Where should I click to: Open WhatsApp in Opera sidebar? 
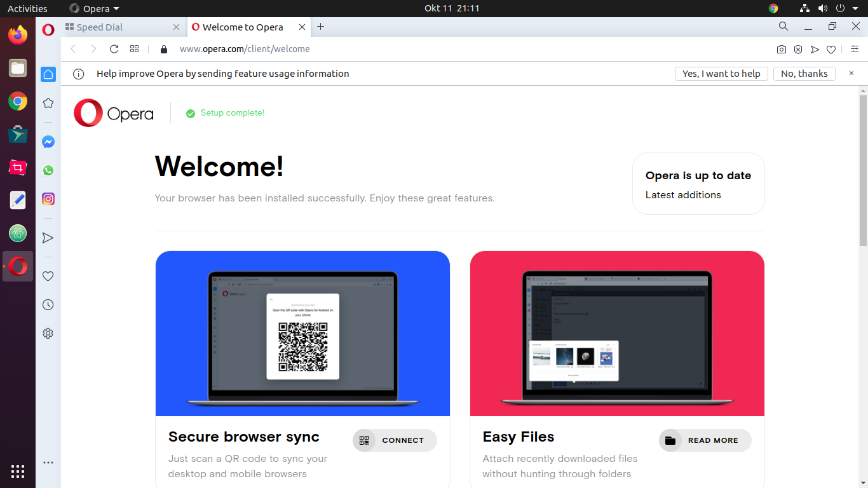(48, 170)
